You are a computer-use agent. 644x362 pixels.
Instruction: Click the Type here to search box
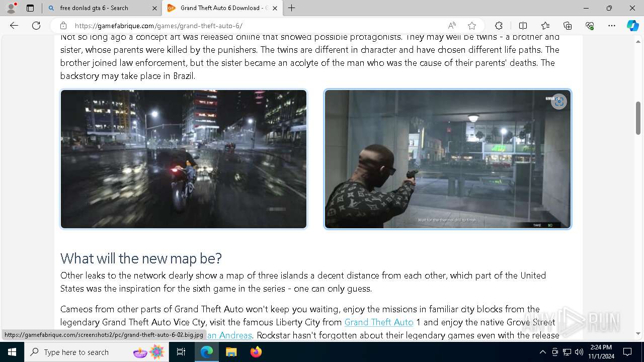pos(97,352)
